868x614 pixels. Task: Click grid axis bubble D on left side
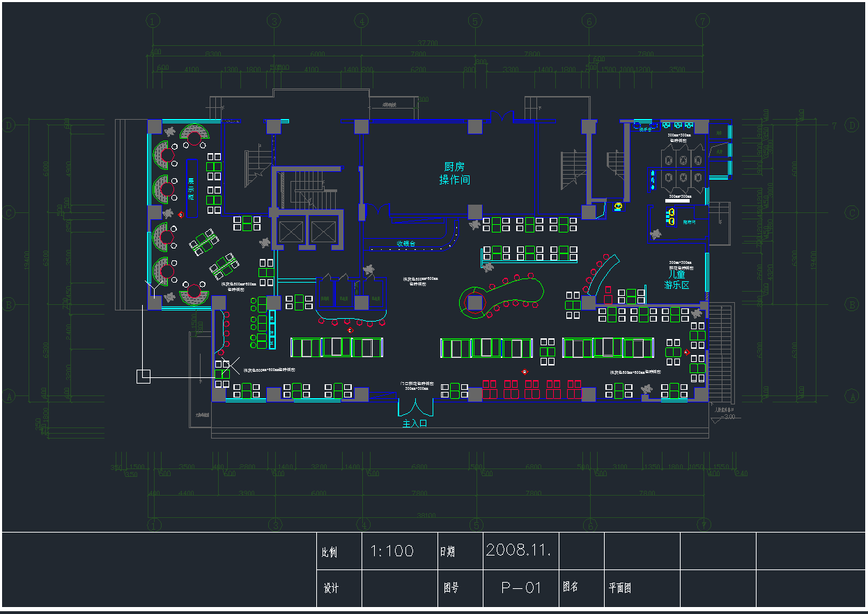(10, 125)
